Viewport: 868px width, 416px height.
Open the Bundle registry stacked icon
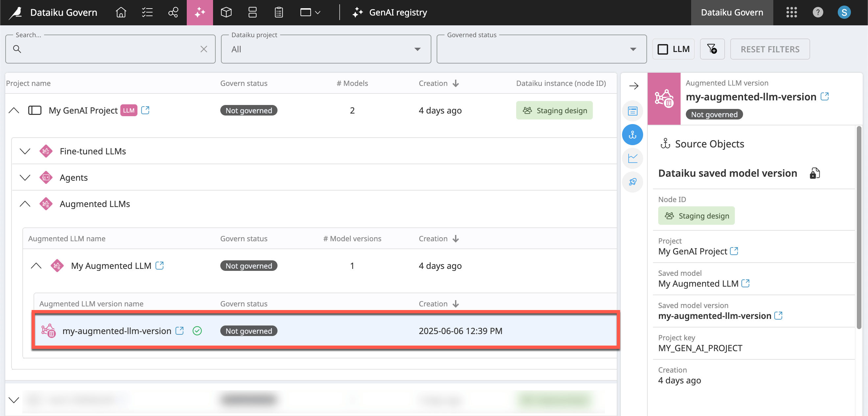253,13
